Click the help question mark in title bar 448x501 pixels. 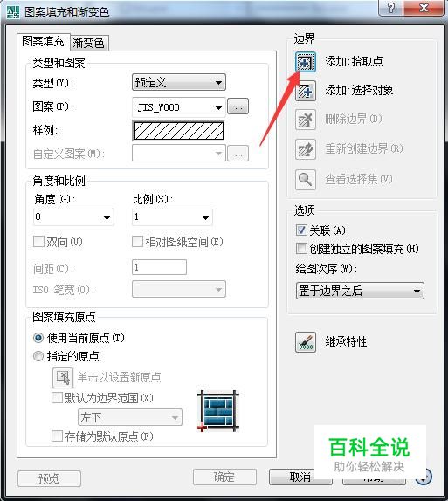(390, 8)
